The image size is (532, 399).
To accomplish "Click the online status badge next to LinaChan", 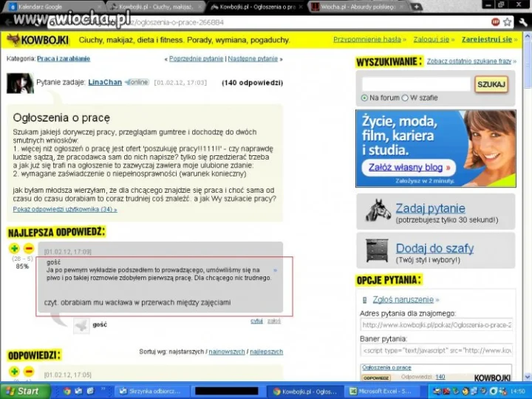I will pyautogui.click(x=137, y=82).
